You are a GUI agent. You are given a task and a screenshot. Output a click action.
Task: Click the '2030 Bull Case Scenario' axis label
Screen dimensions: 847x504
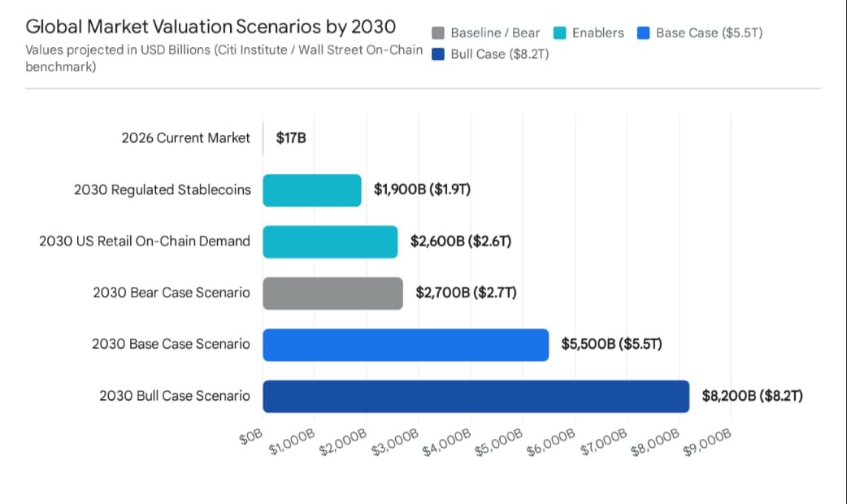[x=175, y=396]
